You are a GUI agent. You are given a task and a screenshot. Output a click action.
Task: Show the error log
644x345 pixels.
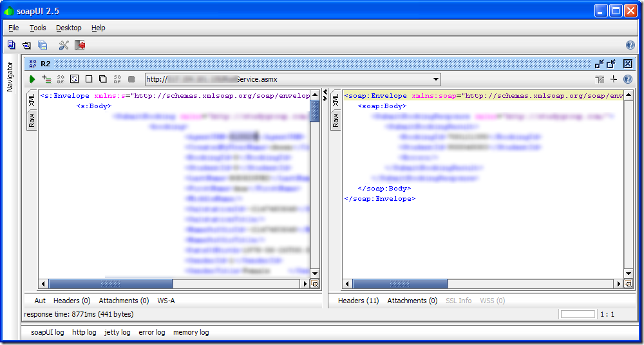click(151, 332)
